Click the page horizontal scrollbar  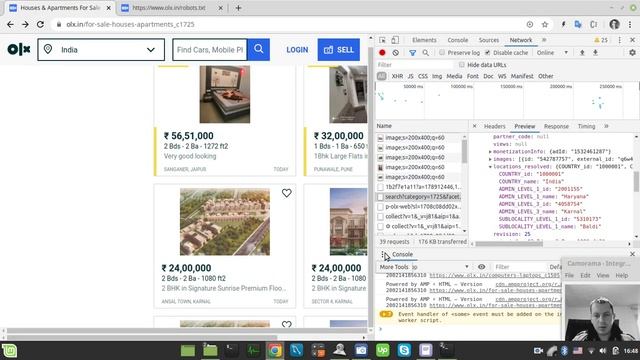(142, 338)
